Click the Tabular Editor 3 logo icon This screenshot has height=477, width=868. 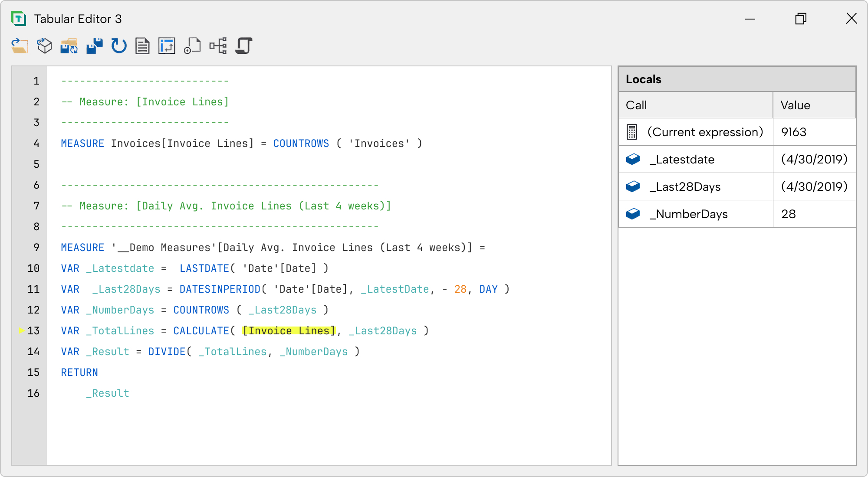click(x=19, y=19)
